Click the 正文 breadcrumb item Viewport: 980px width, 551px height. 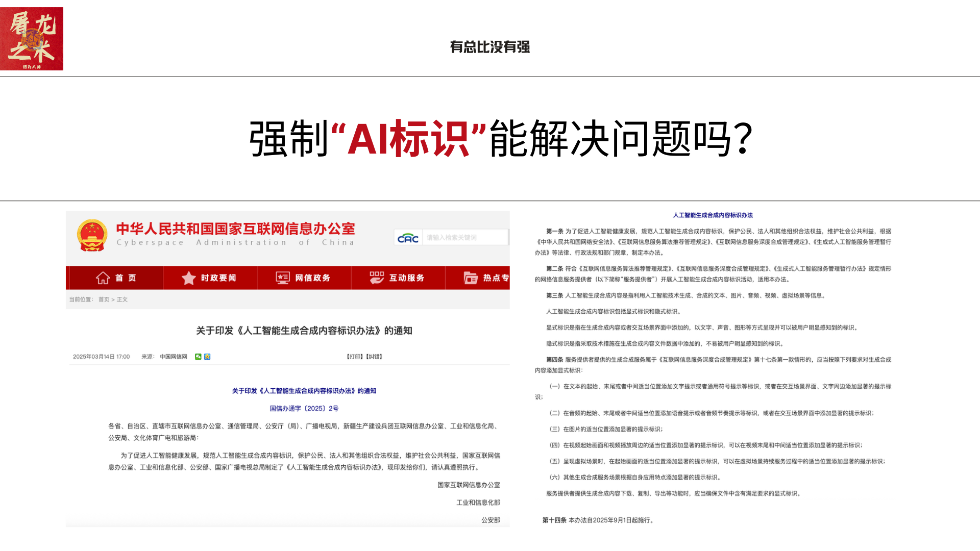(122, 299)
